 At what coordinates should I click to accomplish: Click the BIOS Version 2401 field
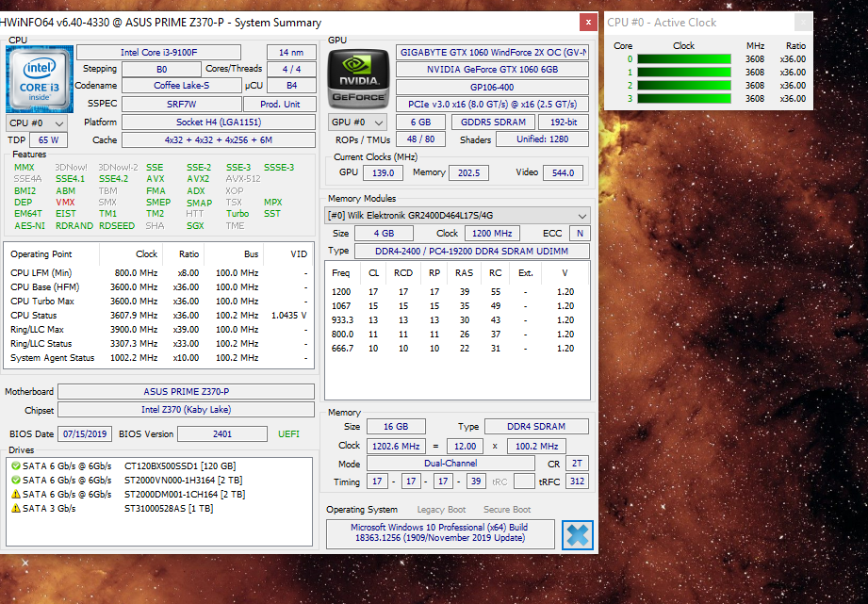(222, 434)
